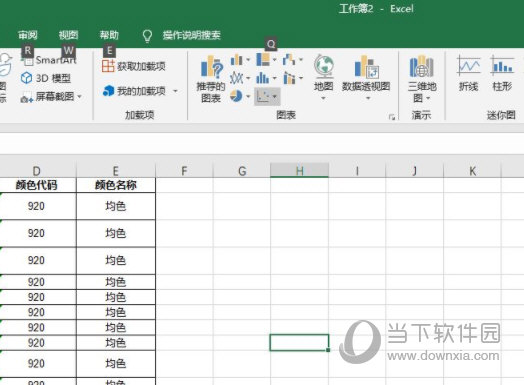Viewport: 524px width, 385px height.
Task: Click the 操作说明搜索 search box
Action: (192, 35)
